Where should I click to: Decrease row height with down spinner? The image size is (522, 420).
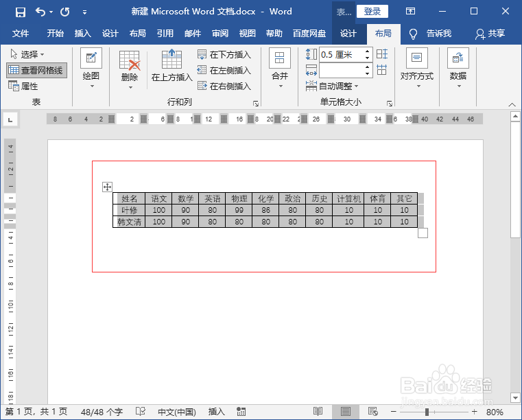(x=367, y=58)
